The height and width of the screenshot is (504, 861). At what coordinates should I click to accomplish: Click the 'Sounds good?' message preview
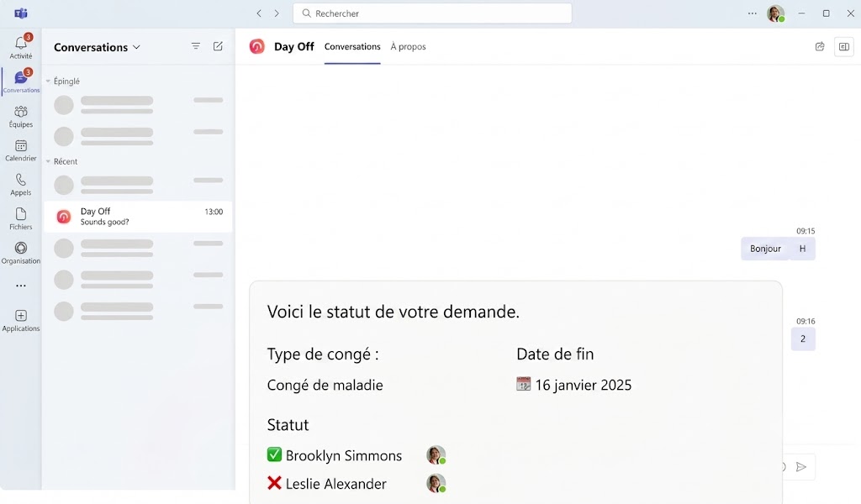point(105,222)
